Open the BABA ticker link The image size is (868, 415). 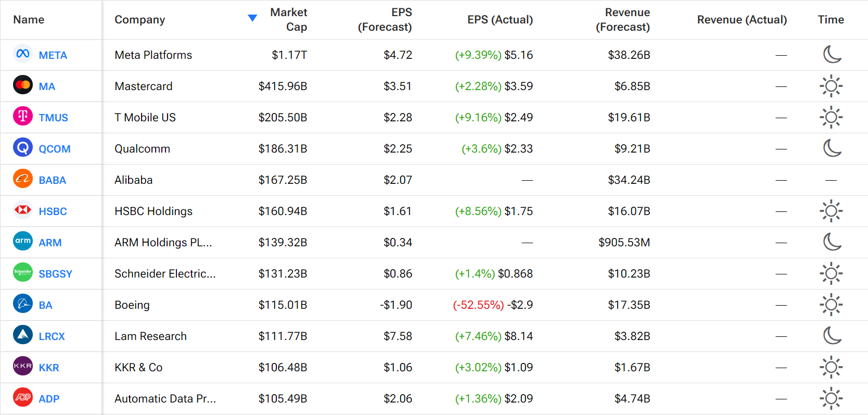[x=53, y=180]
